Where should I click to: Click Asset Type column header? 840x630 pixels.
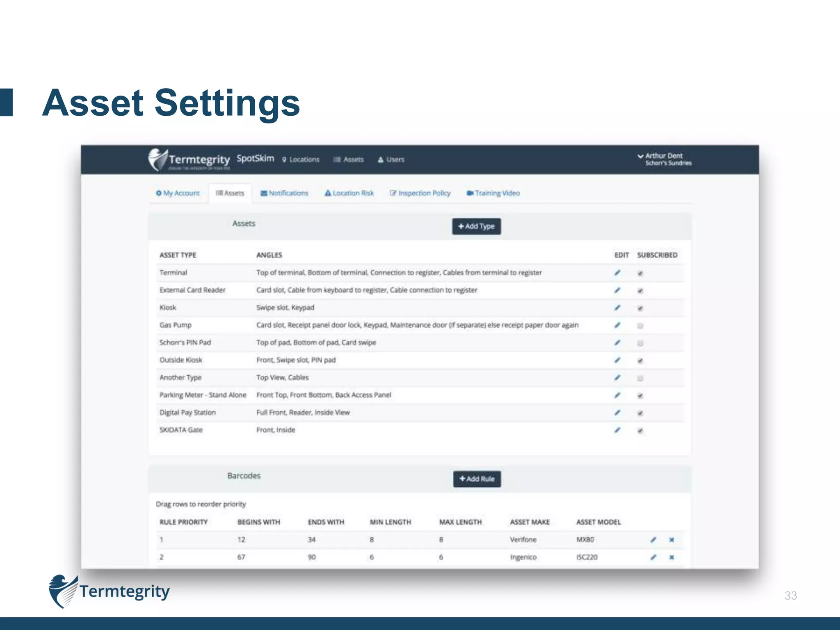click(x=178, y=255)
